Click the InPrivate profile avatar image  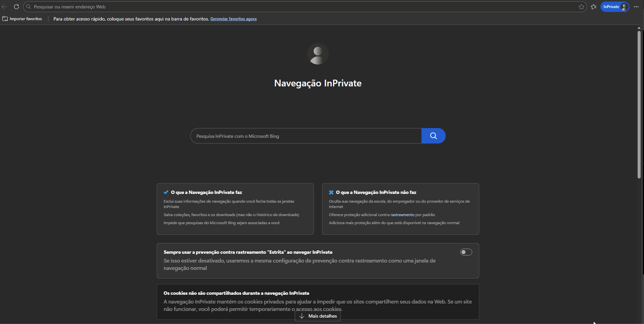[318, 54]
